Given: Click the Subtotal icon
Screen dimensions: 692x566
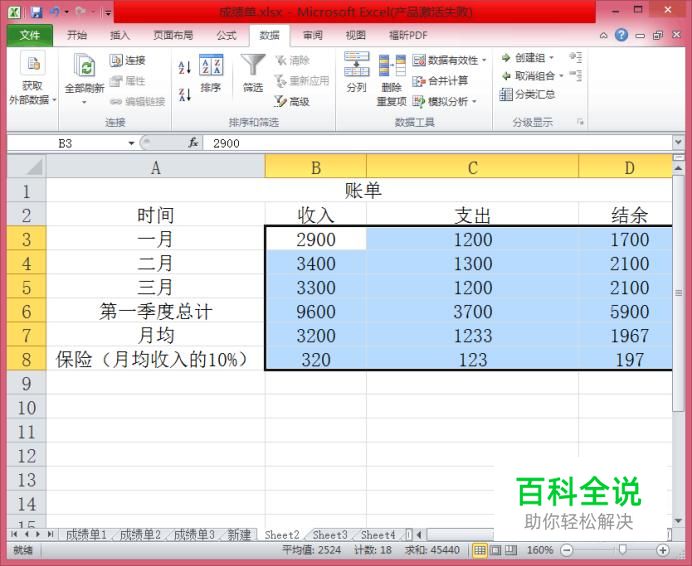Looking at the screenshot, I should [x=506, y=94].
